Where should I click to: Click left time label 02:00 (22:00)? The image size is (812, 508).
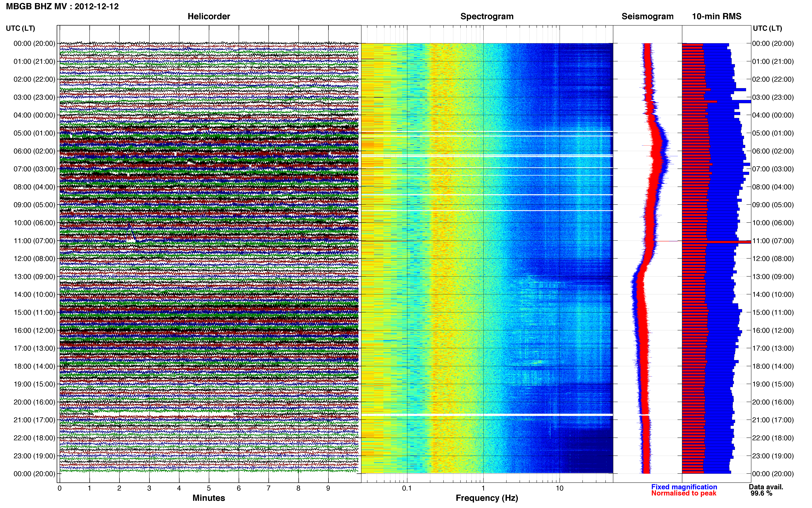(x=34, y=79)
